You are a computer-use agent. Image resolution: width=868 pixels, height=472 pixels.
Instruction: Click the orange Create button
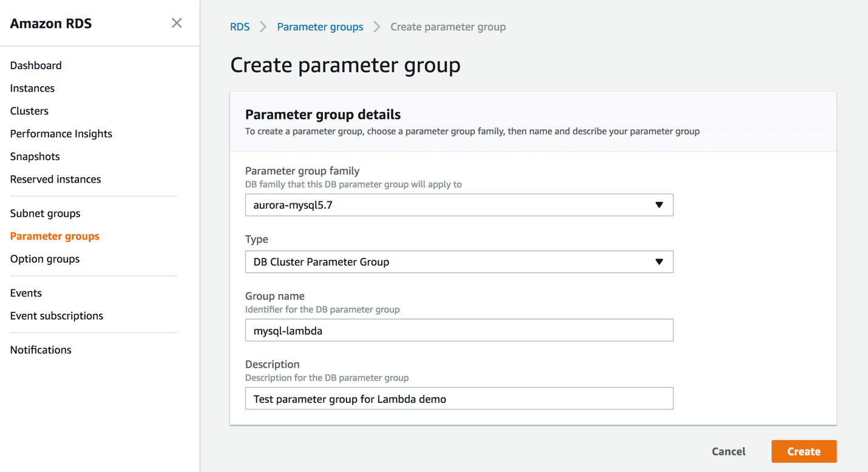point(804,451)
